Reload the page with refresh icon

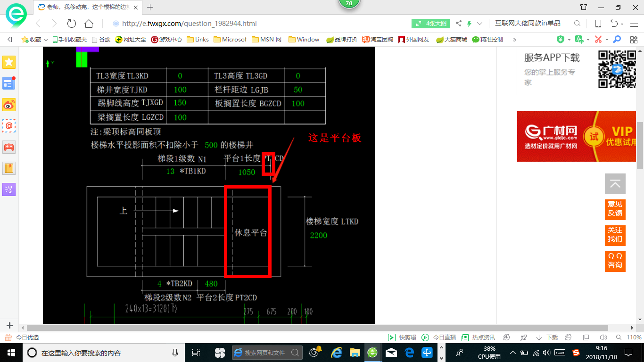[x=72, y=24]
